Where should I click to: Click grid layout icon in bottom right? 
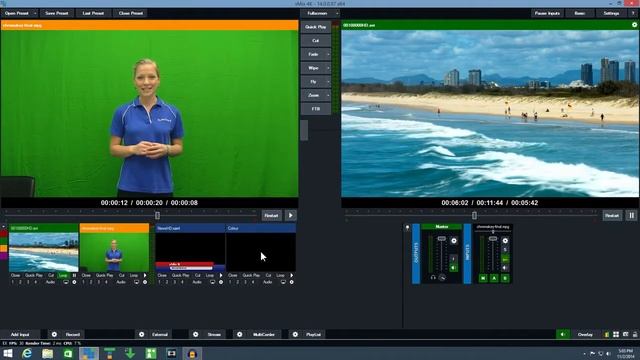click(616, 334)
